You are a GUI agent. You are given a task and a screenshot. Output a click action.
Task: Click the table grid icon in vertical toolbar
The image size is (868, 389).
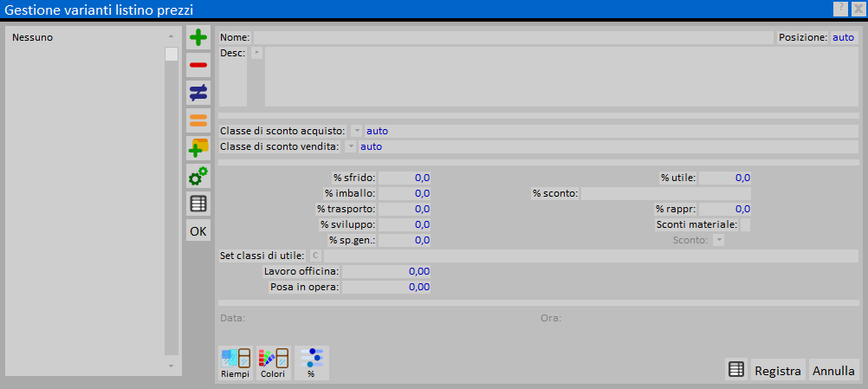pyautogui.click(x=198, y=204)
